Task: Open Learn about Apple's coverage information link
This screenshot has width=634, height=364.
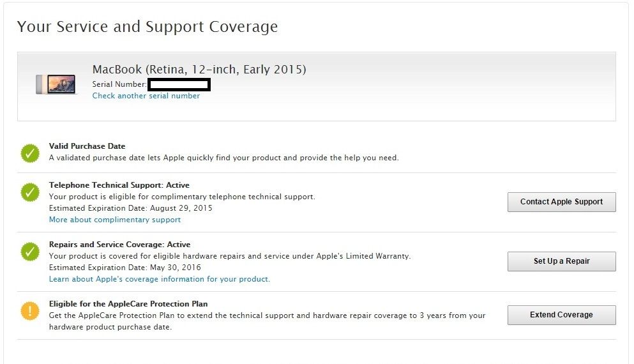Action: pyautogui.click(x=160, y=279)
